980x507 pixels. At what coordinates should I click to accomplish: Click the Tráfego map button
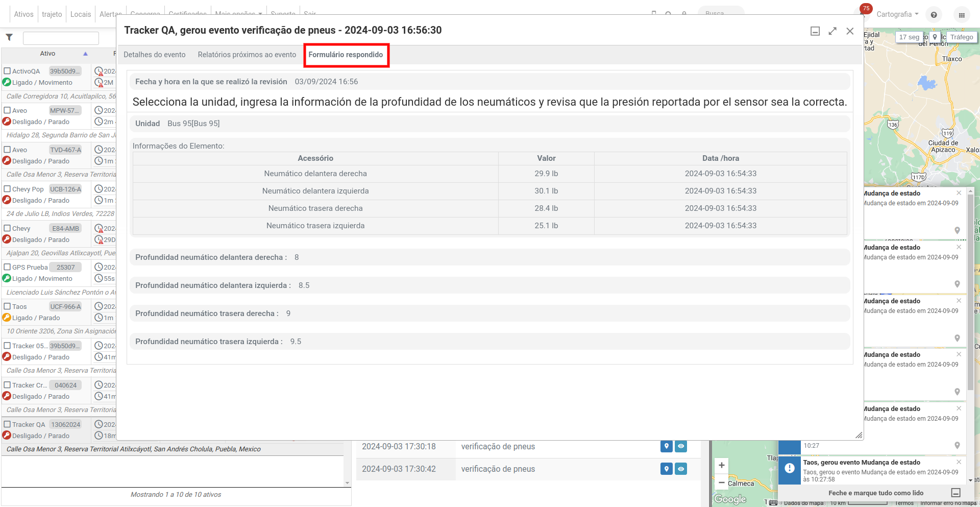962,37
